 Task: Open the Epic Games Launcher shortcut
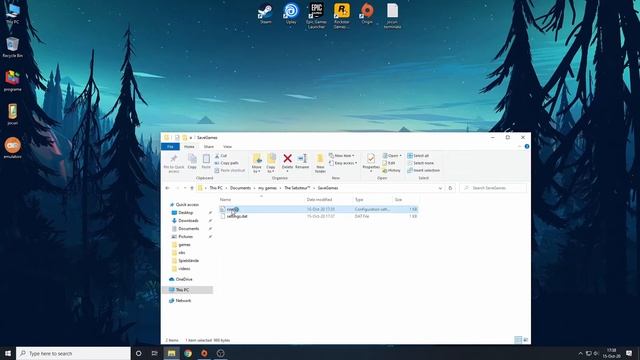[316, 16]
